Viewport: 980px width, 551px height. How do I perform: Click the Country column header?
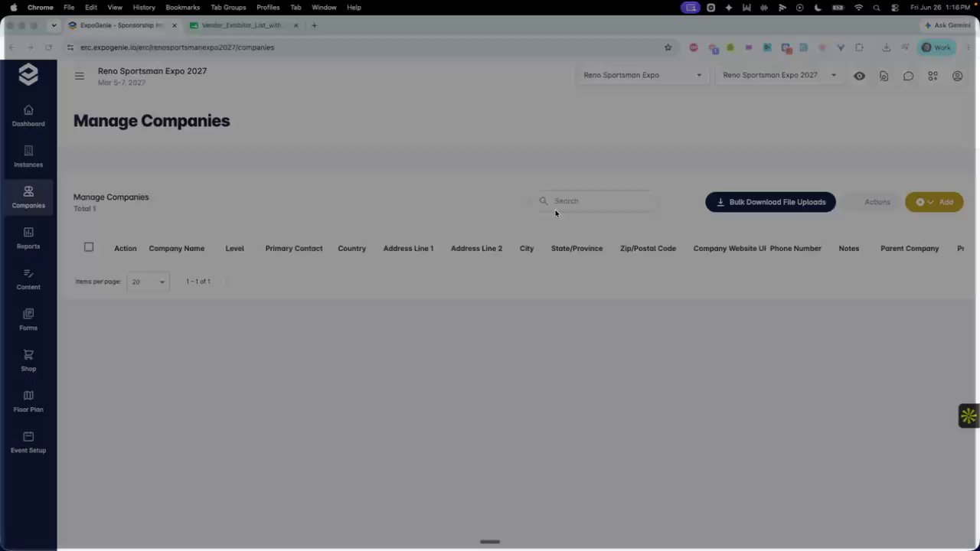pyautogui.click(x=351, y=248)
